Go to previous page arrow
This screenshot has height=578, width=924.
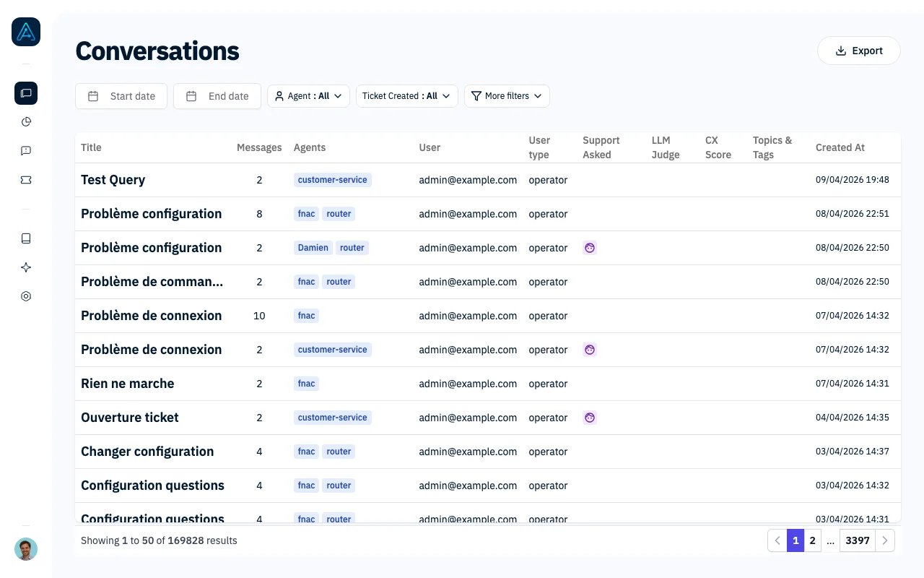tap(777, 540)
